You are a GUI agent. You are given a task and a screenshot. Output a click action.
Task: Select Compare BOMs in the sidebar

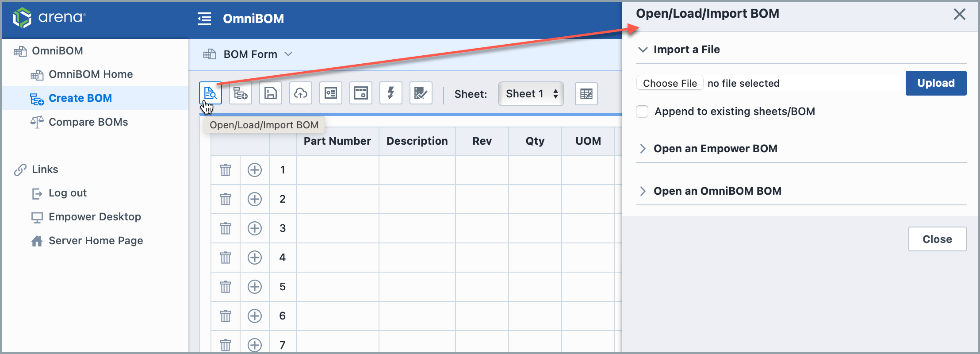pos(88,122)
